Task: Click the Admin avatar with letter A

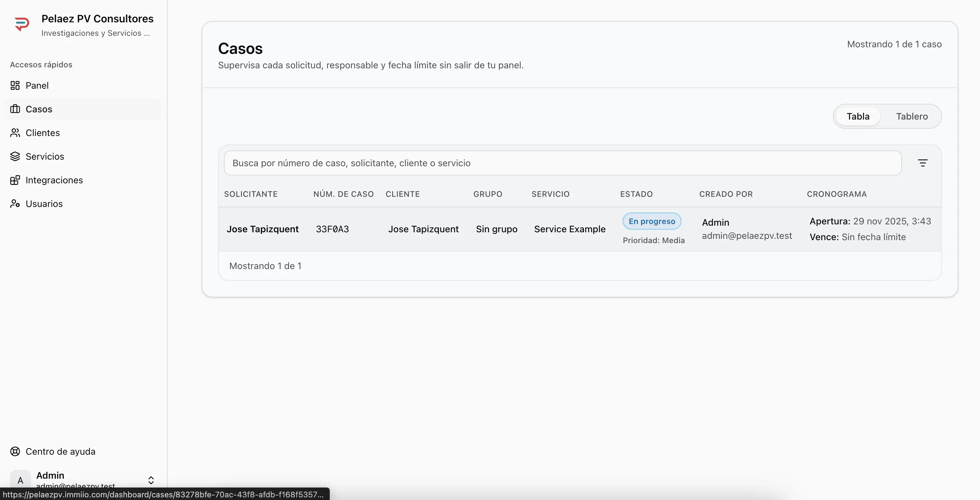Action: click(x=20, y=480)
